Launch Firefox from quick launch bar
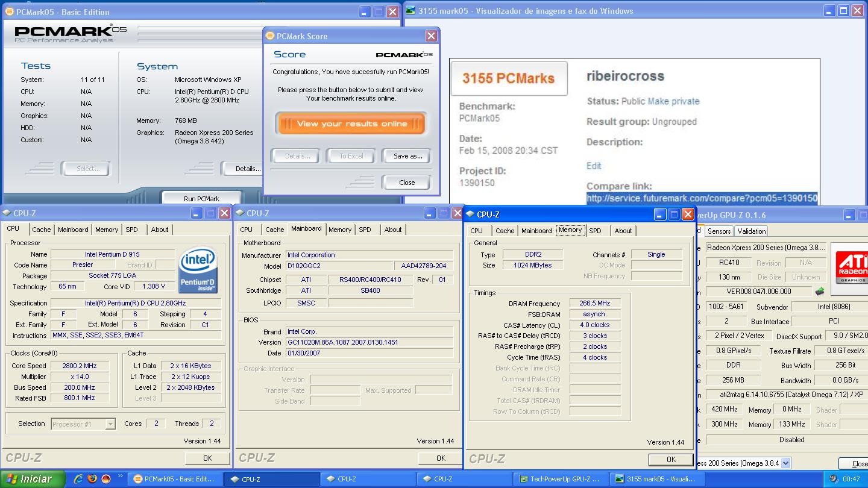 coord(92,479)
